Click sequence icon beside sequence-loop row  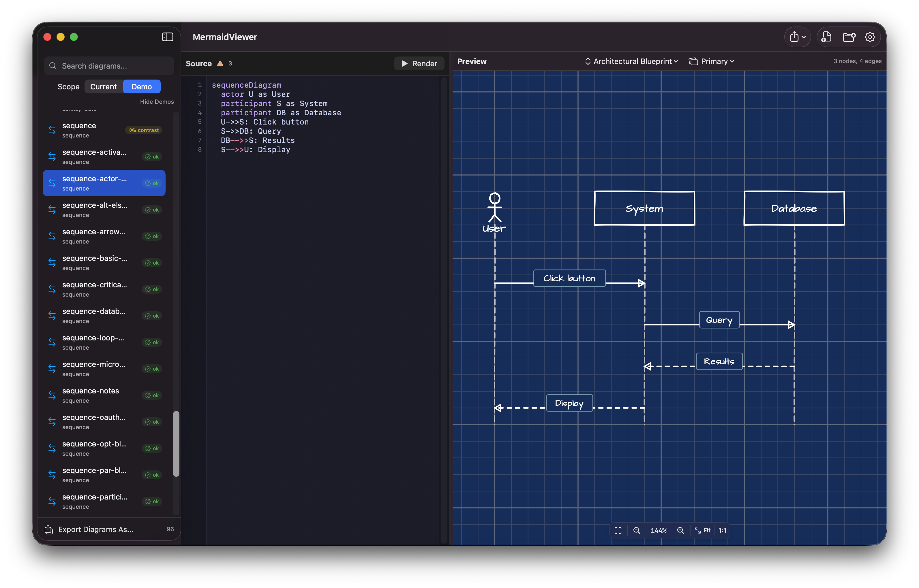pyautogui.click(x=52, y=342)
